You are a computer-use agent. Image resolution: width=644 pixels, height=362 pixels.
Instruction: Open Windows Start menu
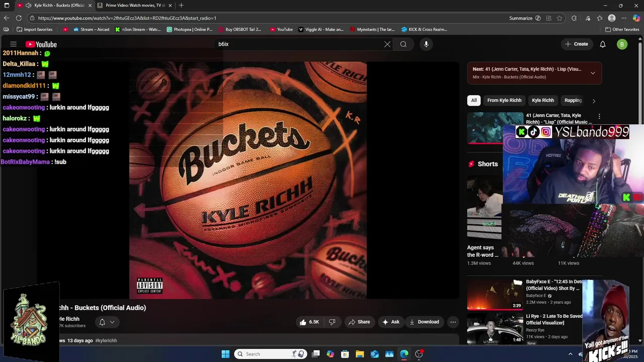click(x=225, y=354)
